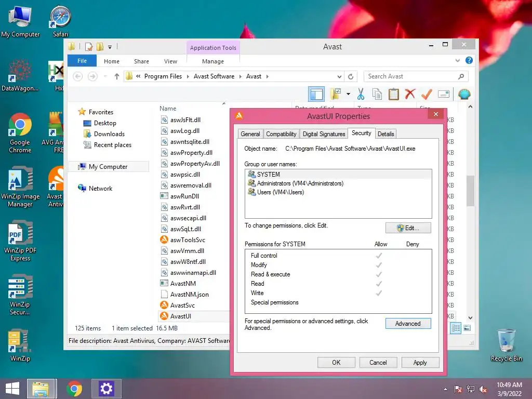Open the recent locations dropdown beside Forward
Screen dimensions: 532x399
click(105, 76)
